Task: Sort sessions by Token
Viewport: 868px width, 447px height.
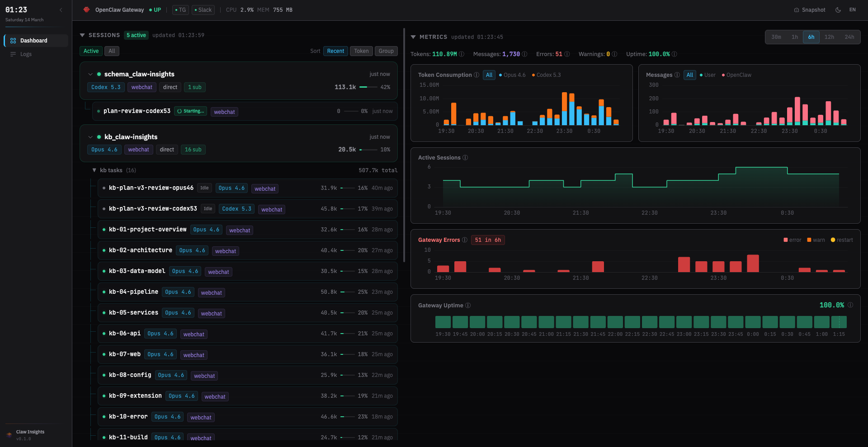Action: point(361,51)
